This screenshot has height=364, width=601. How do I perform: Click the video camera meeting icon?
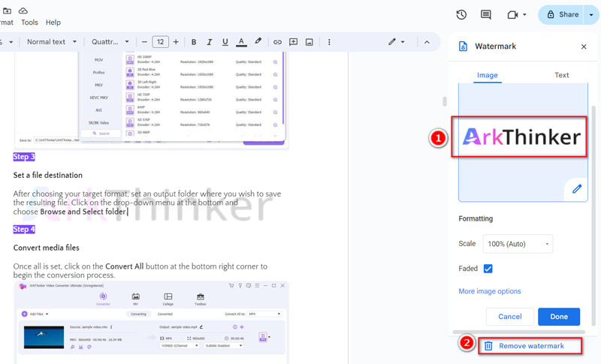coord(512,15)
